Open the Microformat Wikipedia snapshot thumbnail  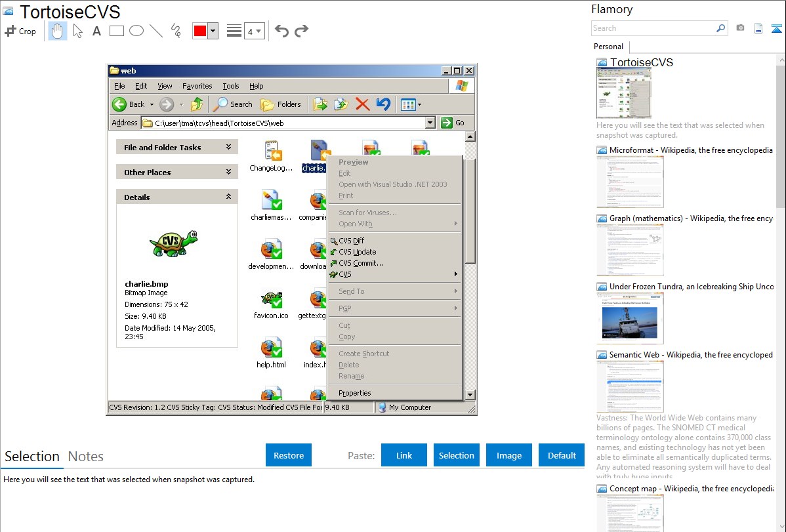click(x=630, y=182)
